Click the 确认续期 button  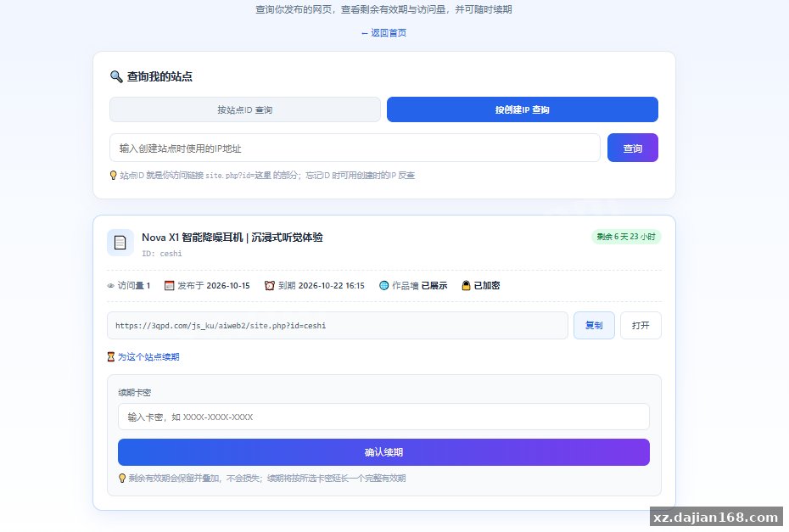384,452
